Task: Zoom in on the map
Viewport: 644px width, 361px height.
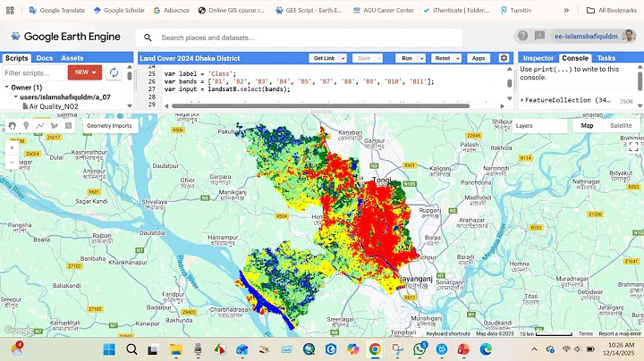Action: tap(12, 147)
